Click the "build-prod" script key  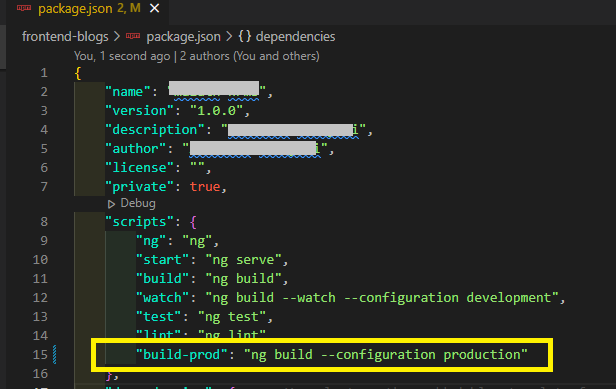(182, 354)
